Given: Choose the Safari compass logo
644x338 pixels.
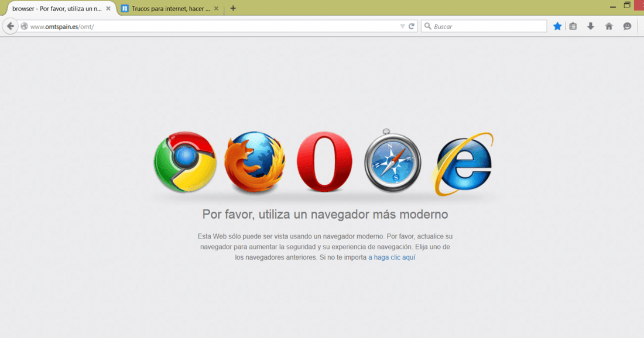Looking at the screenshot, I should 393,161.
